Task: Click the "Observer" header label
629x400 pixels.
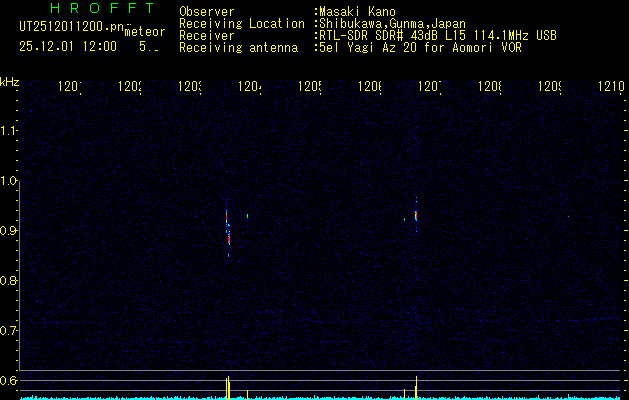Action: [x=207, y=12]
